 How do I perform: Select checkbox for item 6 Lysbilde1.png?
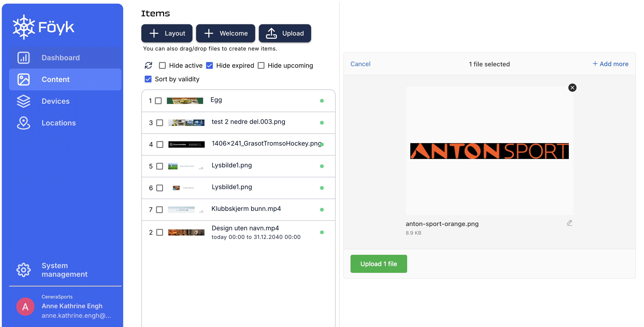coord(159,188)
